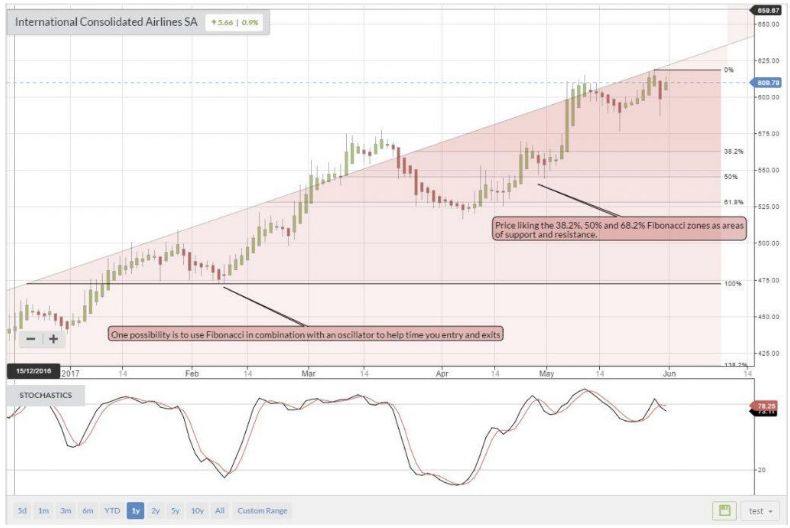Click the blue 609.79 price marker
This screenshot has height=528, width=790.
pos(767,83)
